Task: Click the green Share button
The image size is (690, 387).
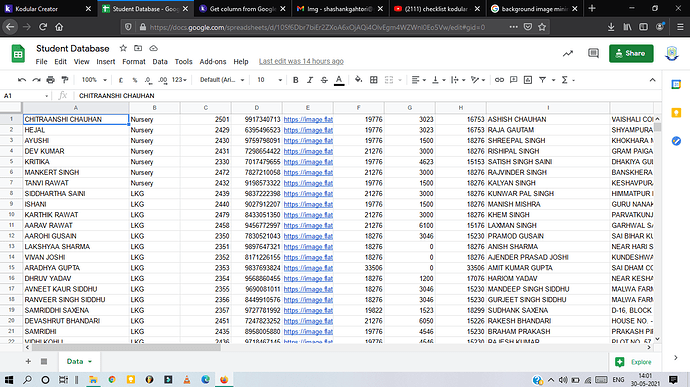Action: coord(631,53)
